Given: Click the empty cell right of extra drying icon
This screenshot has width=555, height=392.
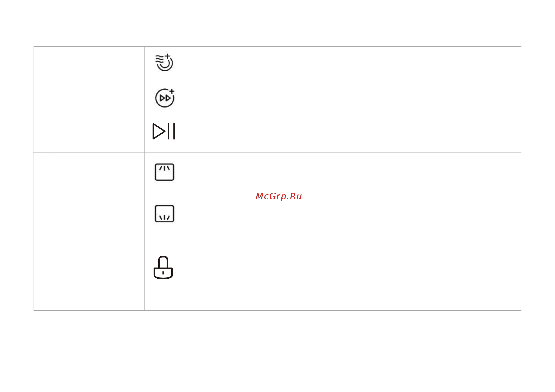Looking at the screenshot, I should pos(352,64).
